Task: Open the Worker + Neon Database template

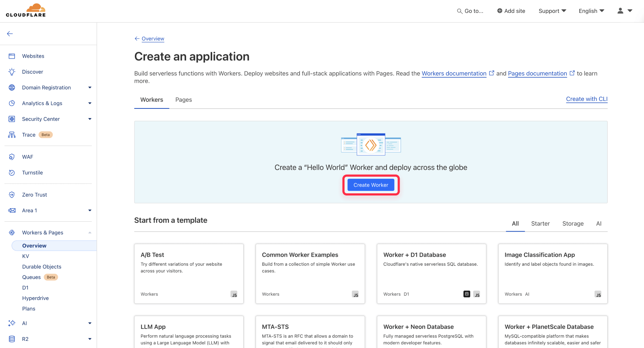Action: [x=431, y=332]
